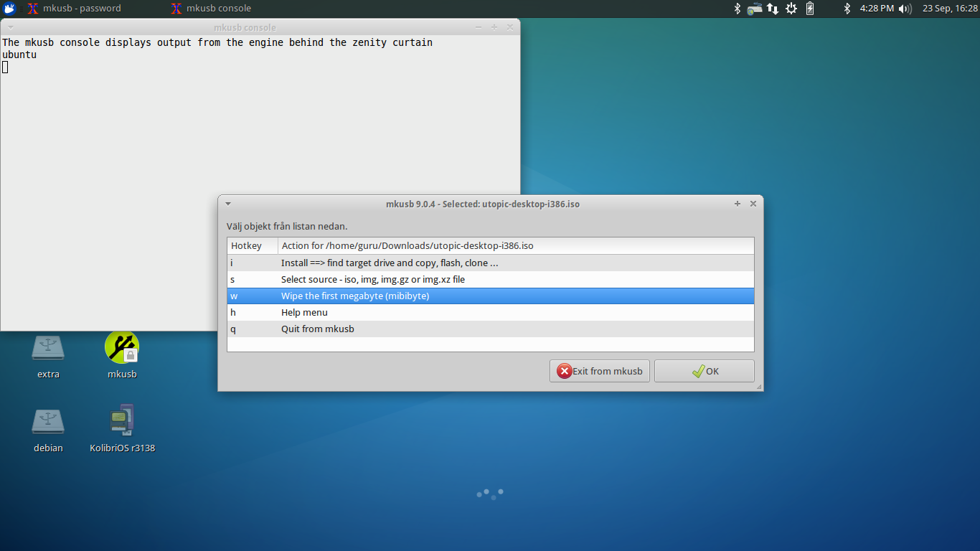980x551 pixels.
Task: Close the mkusb console window
Action: [x=510, y=27]
